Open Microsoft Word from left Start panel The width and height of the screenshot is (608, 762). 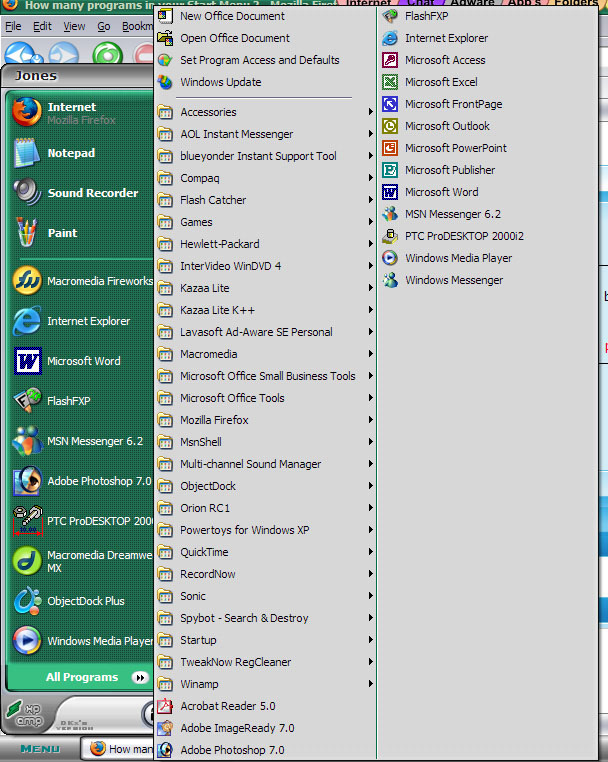click(80, 361)
